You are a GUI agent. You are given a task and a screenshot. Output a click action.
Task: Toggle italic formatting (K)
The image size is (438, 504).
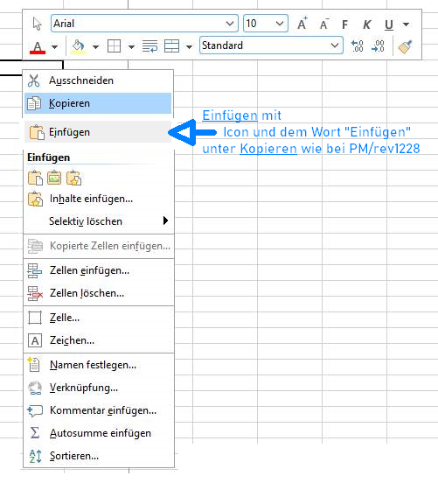(366, 24)
